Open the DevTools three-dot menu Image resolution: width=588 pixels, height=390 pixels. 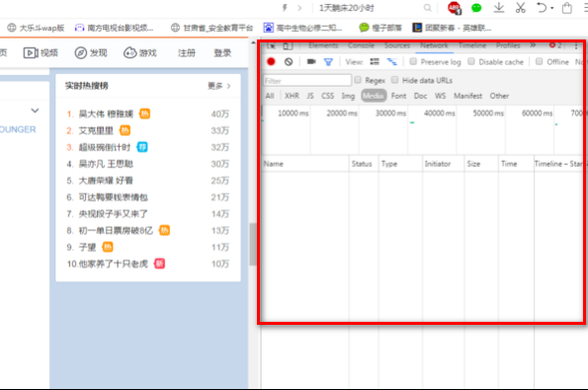[576, 46]
